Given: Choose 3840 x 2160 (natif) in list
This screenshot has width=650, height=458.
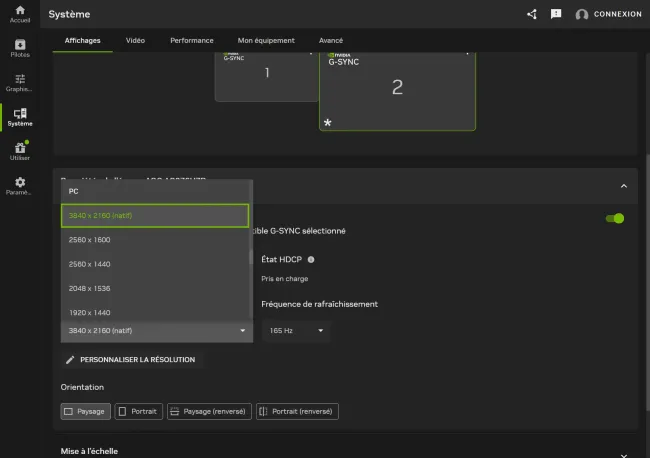Looking at the screenshot, I should [x=155, y=216].
